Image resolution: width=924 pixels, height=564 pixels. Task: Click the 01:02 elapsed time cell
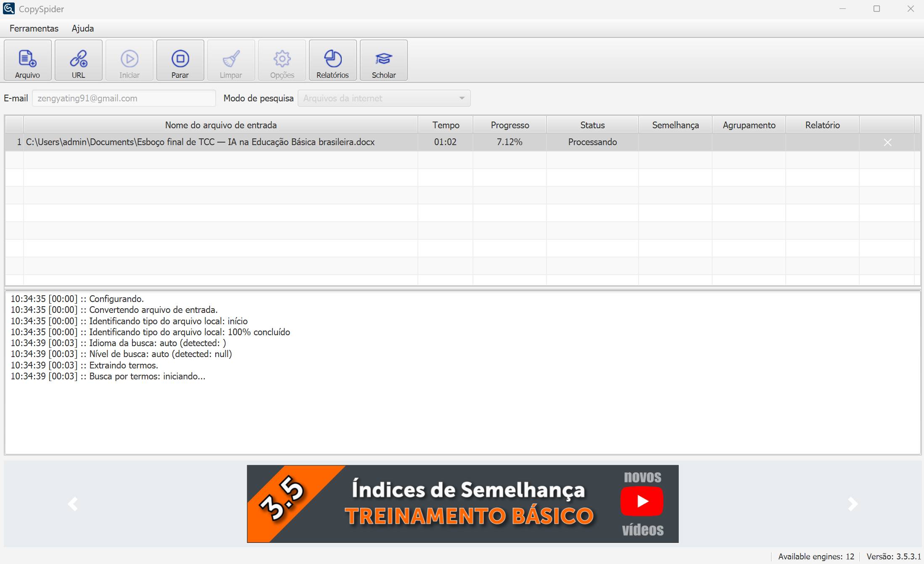445,142
